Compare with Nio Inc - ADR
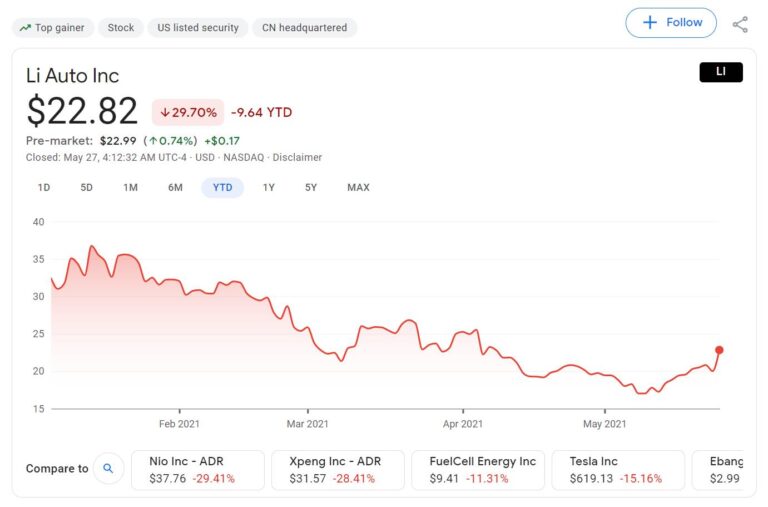 197,469
